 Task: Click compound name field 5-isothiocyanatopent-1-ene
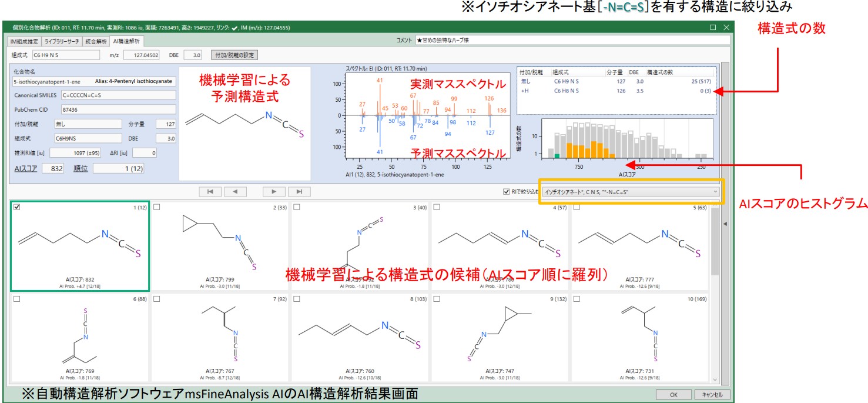(93, 81)
